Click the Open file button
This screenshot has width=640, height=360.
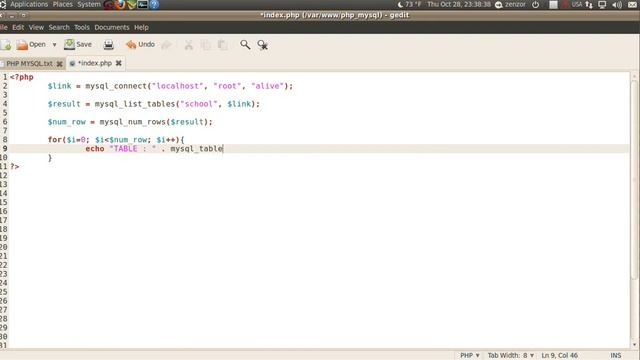[x=31, y=44]
